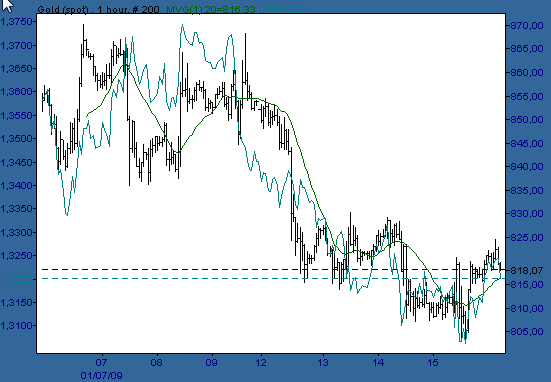Image resolution: width=551 pixels, height=382 pixels.
Task: Click the 1,3750 left-axis value
Action: 17,22
